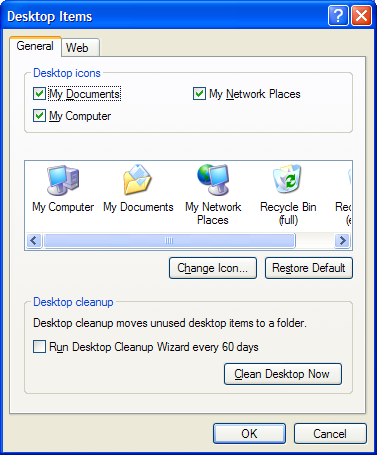Close the Desktop Items dialog
This screenshot has height=455, width=377.
coord(361,15)
